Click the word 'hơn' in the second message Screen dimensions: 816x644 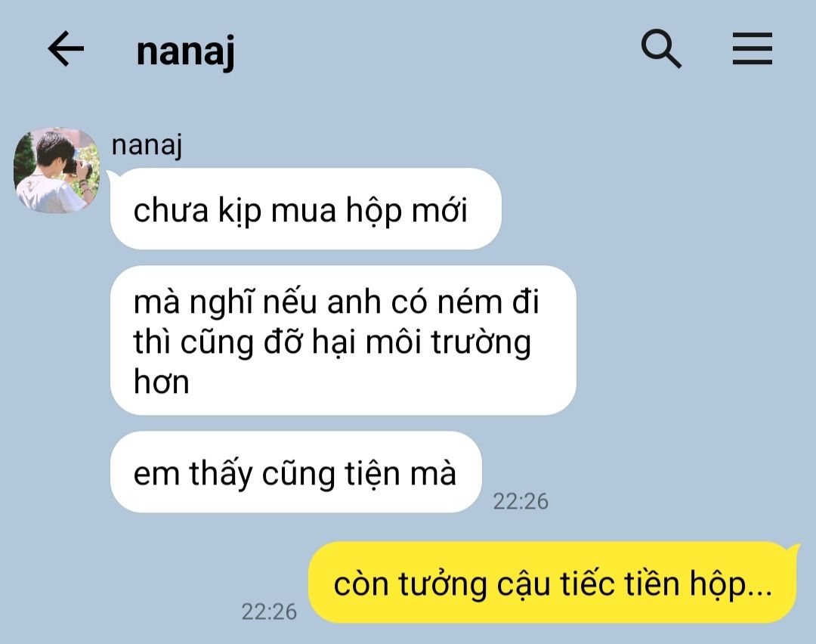pos(162,382)
